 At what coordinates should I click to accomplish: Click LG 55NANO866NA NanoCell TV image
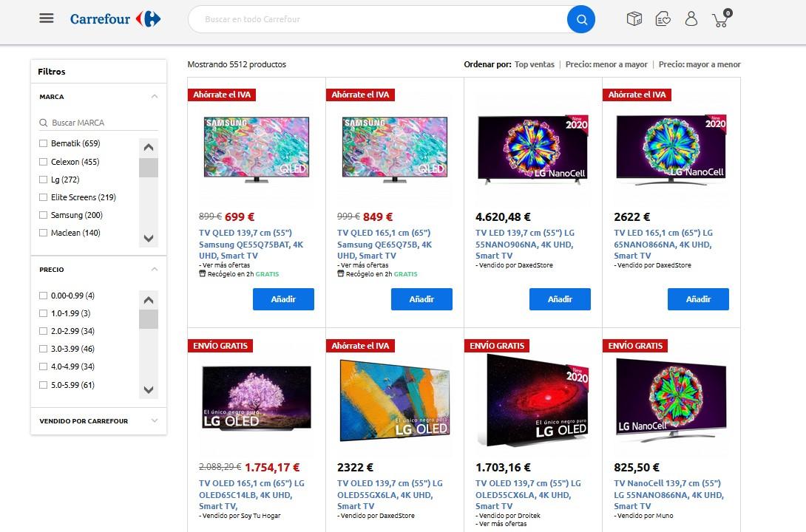click(671, 400)
